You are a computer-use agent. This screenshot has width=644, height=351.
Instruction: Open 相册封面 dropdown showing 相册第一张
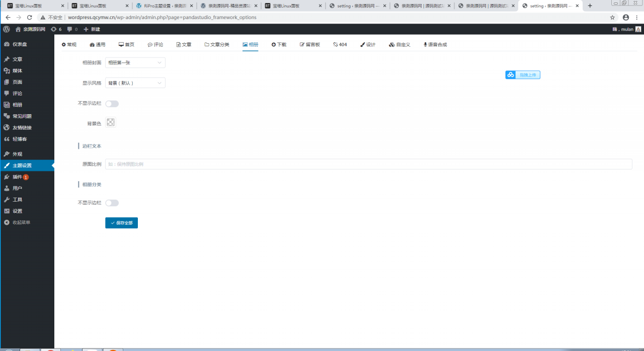click(135, 63)
